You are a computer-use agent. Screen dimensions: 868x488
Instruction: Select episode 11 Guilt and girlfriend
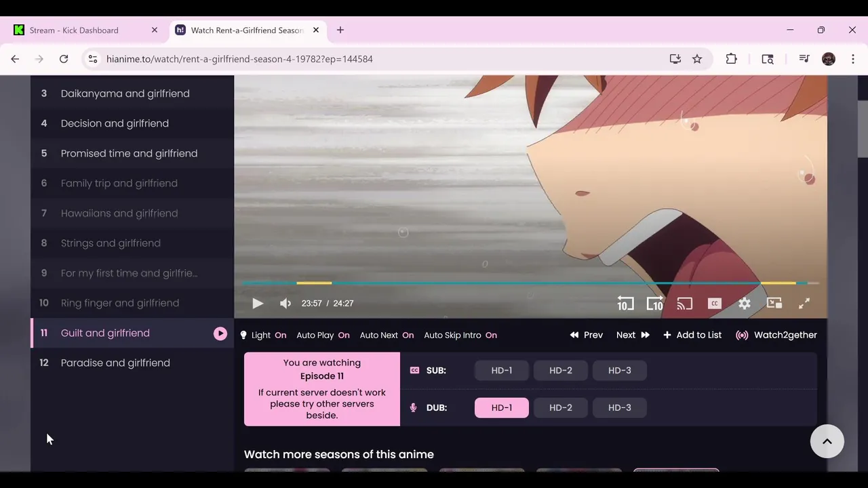pyautogui.click(x=132, y=333)
